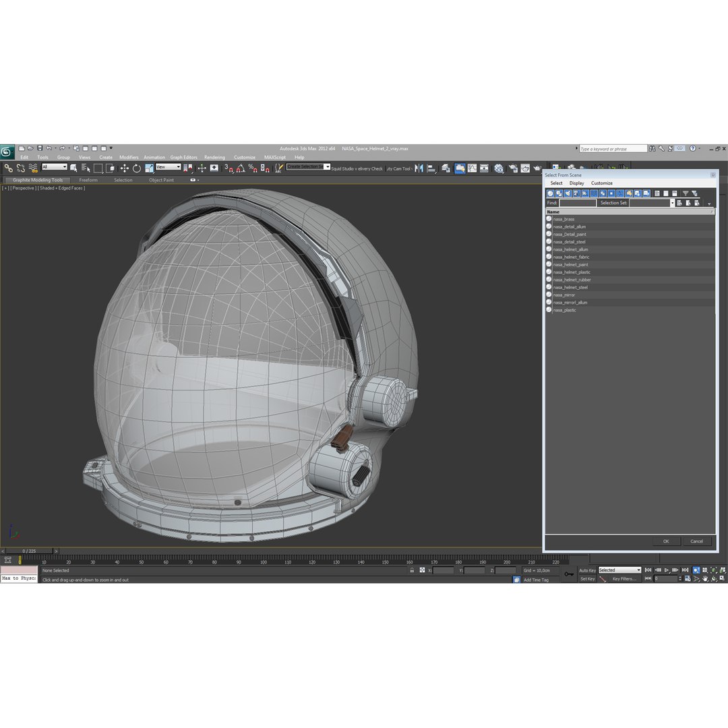Click the Keyboard Shortcut Override toggle
This screenshot has width=728, height=728.
(x=214, y=168)
